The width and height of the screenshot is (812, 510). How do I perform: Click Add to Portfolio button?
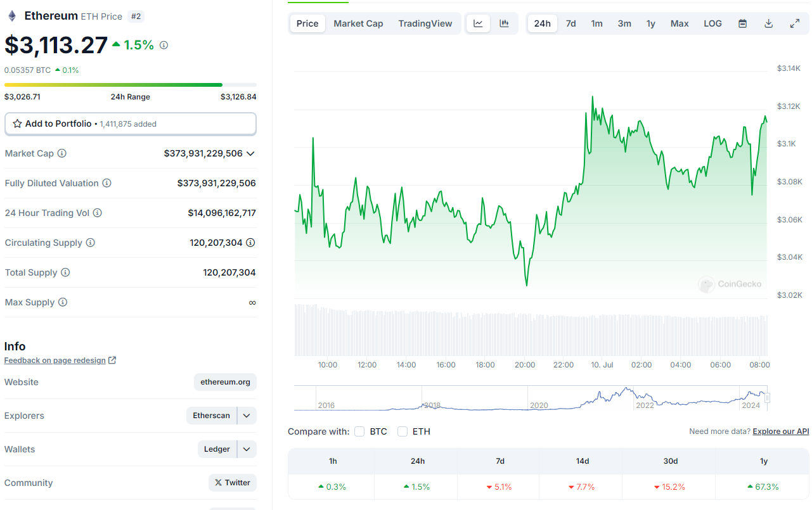pyautogui.click(x=130, y=124)
